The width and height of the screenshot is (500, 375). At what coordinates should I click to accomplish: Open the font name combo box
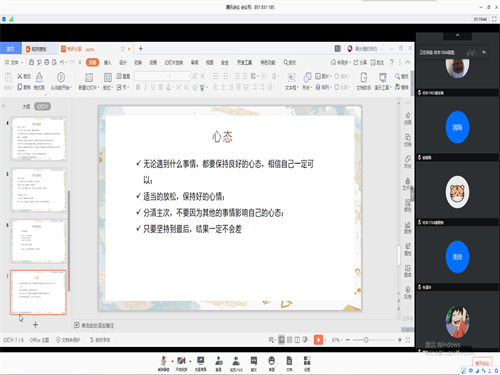coord(152,76)
